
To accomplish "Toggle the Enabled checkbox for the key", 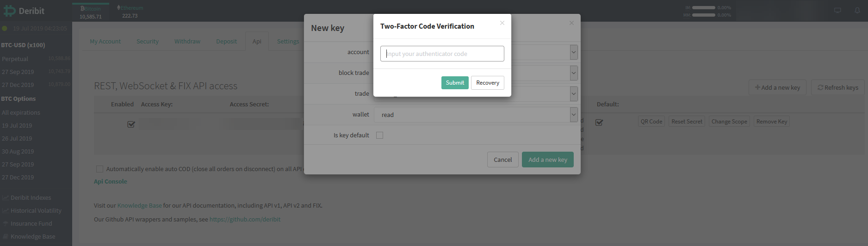I will tap(131, 124).
